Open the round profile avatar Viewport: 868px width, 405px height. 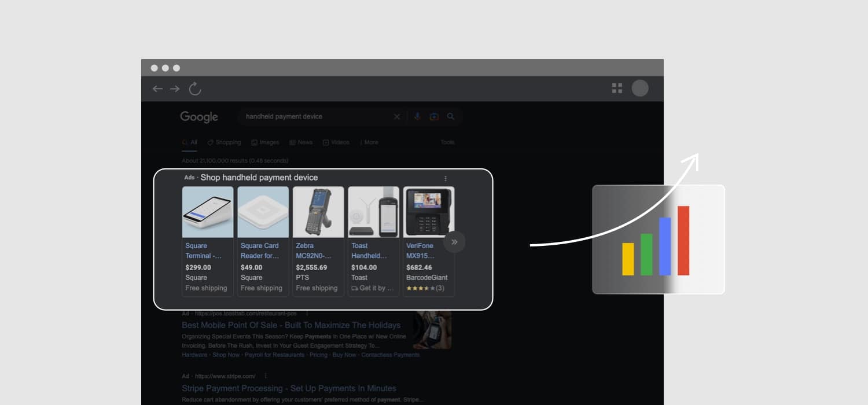click(640, 88)
